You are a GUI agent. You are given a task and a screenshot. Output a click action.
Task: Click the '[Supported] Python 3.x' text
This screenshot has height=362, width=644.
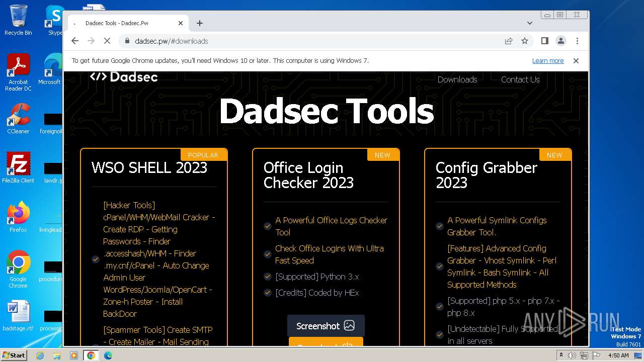[x=317, y=277]
